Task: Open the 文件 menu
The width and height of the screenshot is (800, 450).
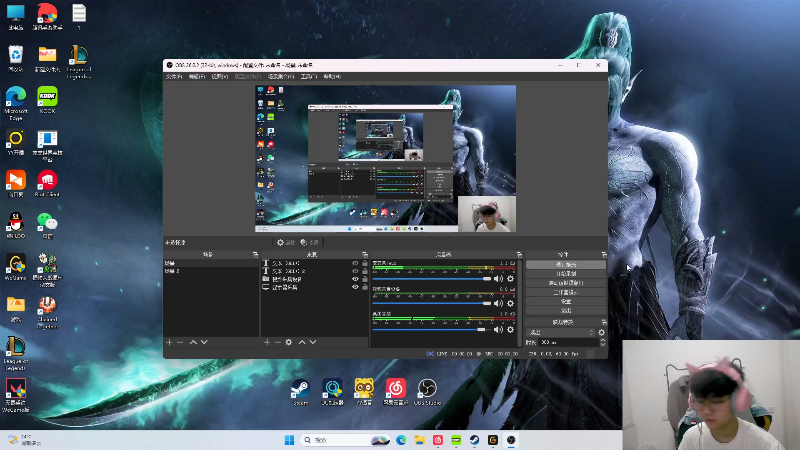Action: coord(174,76)
